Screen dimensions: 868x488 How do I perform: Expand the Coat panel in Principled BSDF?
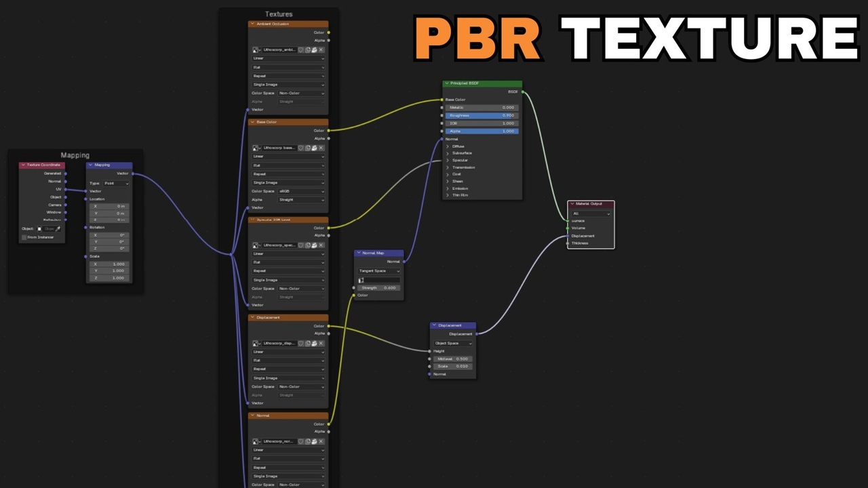448,174
